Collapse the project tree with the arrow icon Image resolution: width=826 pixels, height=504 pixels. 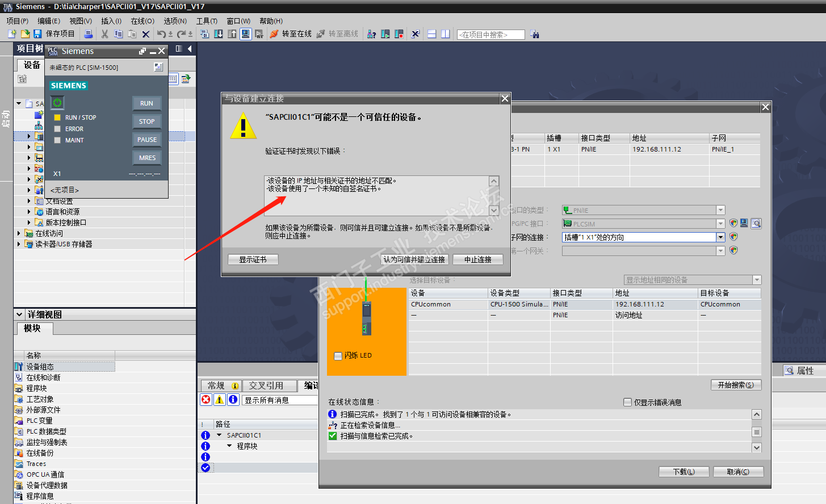190,49
